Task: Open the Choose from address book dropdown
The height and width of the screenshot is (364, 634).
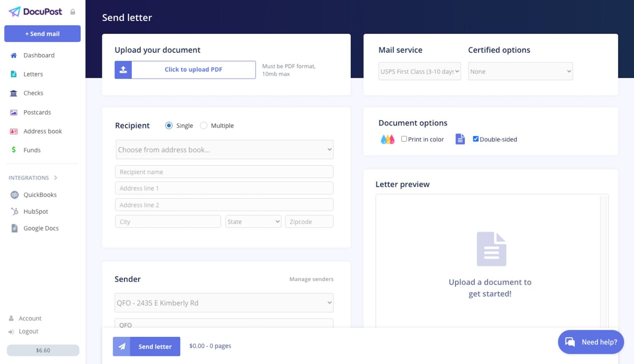Action: [224, 149]
